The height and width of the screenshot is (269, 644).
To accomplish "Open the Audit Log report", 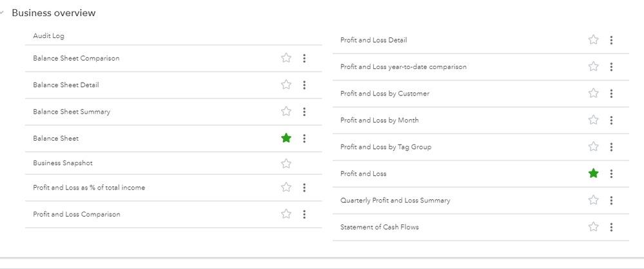I will coord(49,36).
